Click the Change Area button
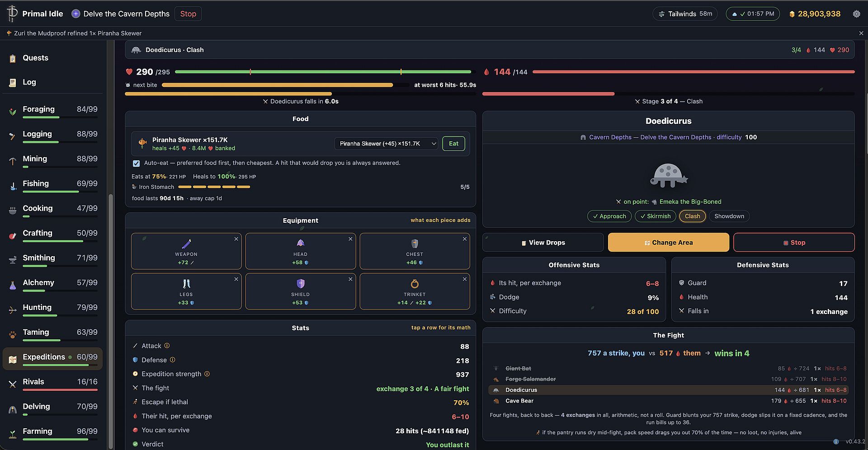 click(668, 243)
